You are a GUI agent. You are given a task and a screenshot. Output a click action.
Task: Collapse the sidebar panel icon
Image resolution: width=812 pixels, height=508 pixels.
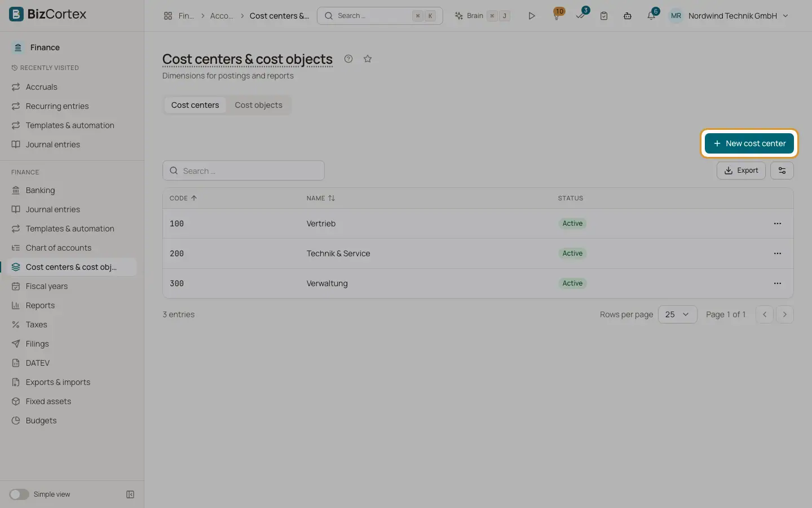pyautogui.click(x=130, y=494)
